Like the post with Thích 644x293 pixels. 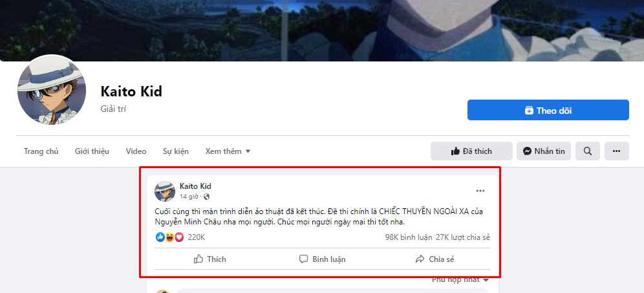tap(210, 259)
